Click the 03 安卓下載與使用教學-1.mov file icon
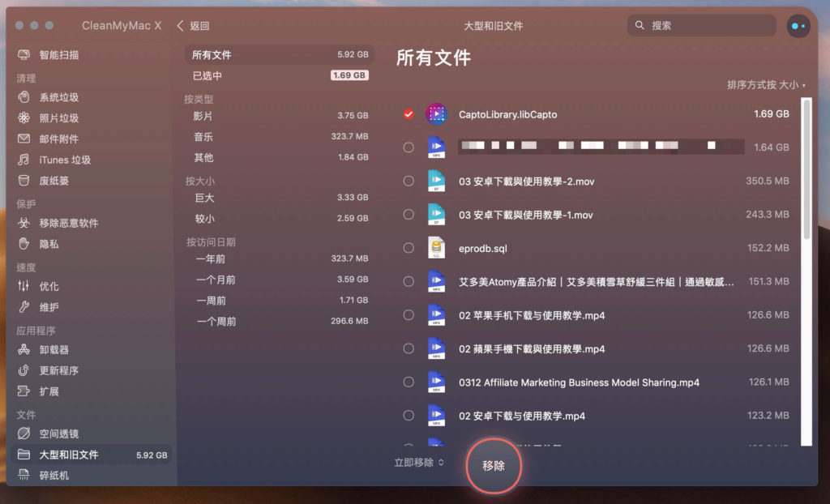Image resolution: width=830 pixels, height=504 pixels. point(436,215)
